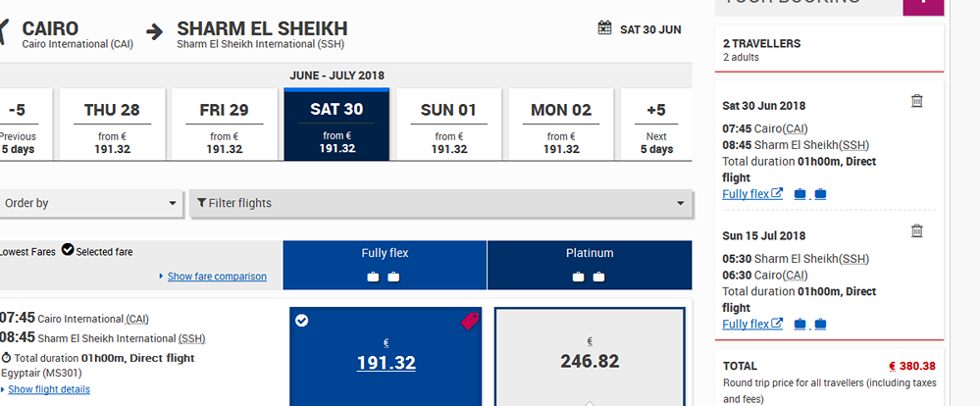Select the FRI 29 date tab
Image resolution: width=980 pixels, height=406 pixels.
pos(225,125)
